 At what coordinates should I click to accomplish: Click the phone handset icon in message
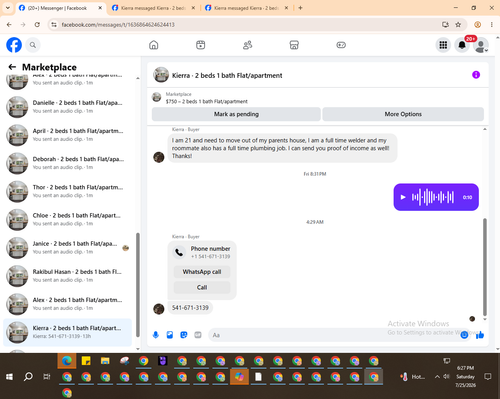179,252
